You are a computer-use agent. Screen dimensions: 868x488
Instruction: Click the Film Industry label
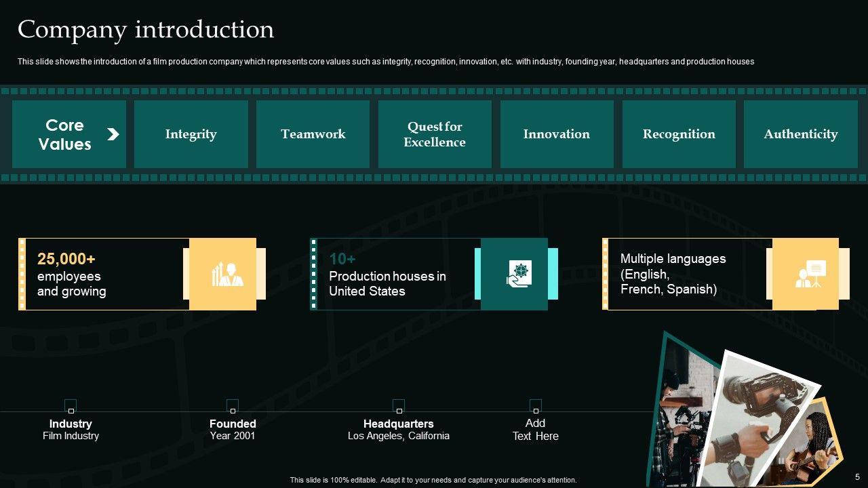coord(71,436)
